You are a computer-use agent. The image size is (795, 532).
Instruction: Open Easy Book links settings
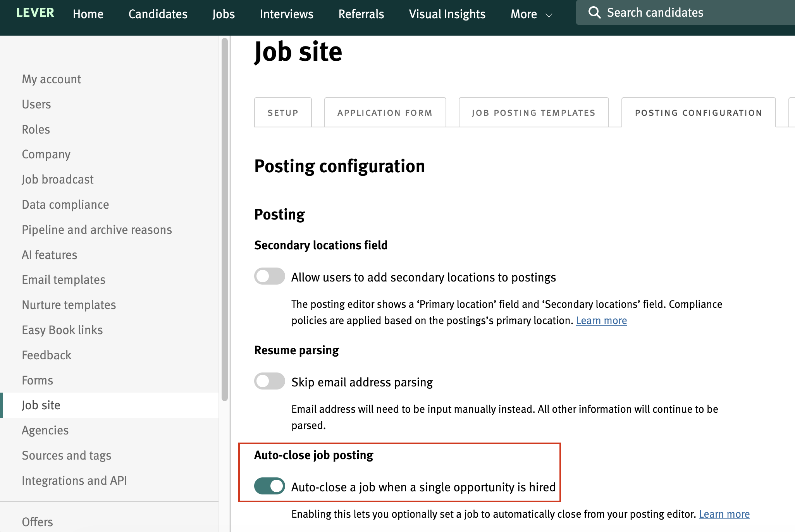[62, 330]
